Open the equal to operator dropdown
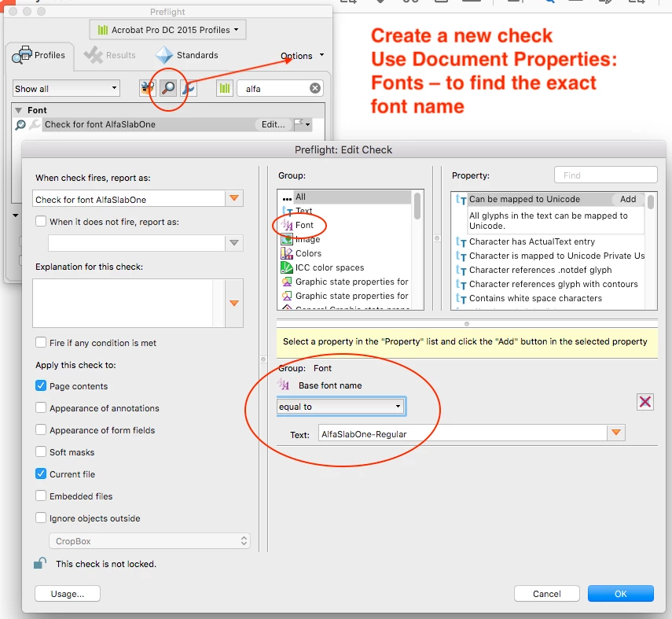 341,406
